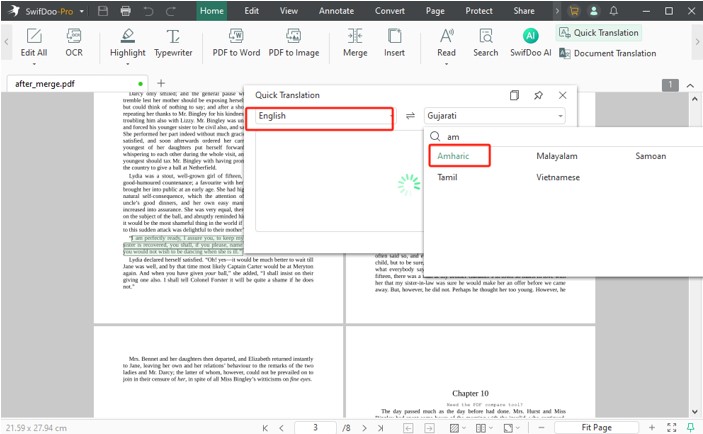Copy the Quick Translation result

pyautogui.click(x=514, y=95)
